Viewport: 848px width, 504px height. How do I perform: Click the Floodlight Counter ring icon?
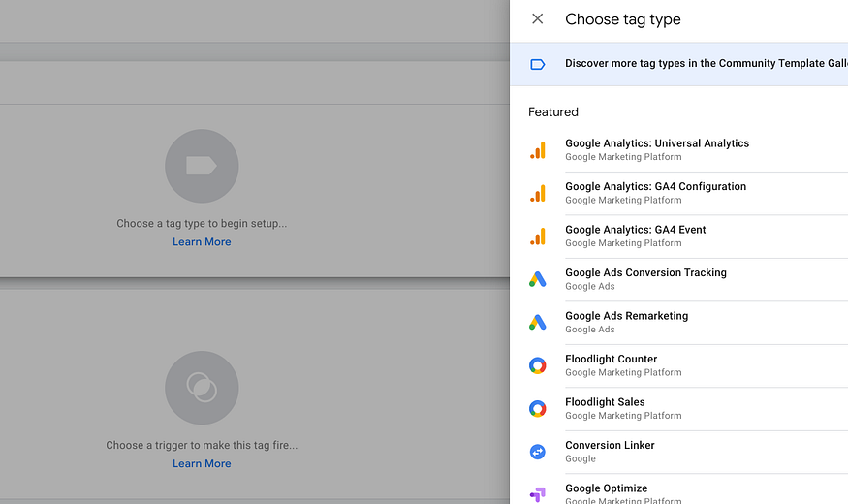[538, 365]
